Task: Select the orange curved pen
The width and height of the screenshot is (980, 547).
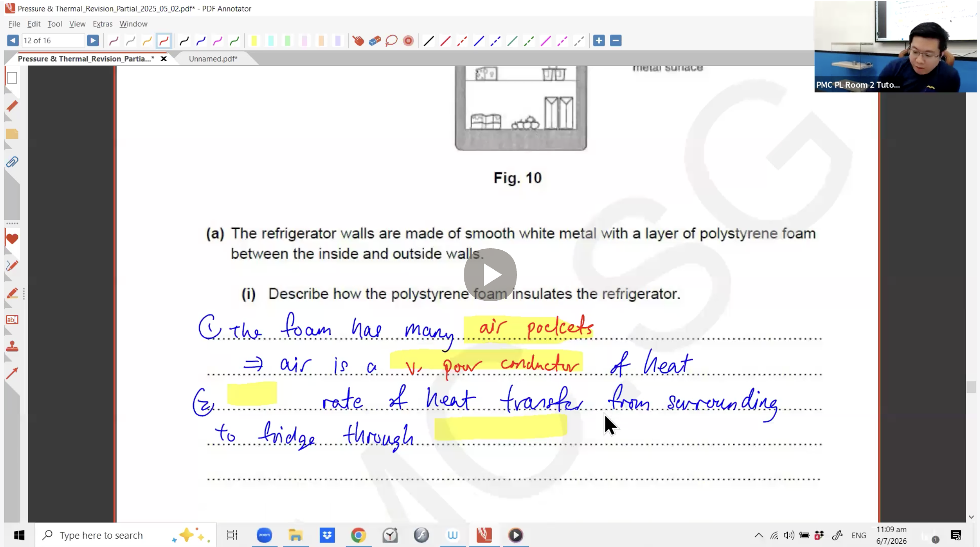Action: (147, 40)
